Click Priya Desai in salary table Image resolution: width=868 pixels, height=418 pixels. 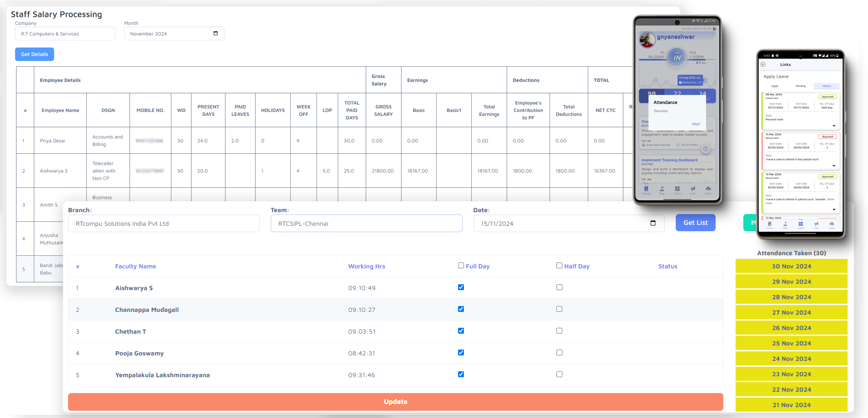coord(53,141)
